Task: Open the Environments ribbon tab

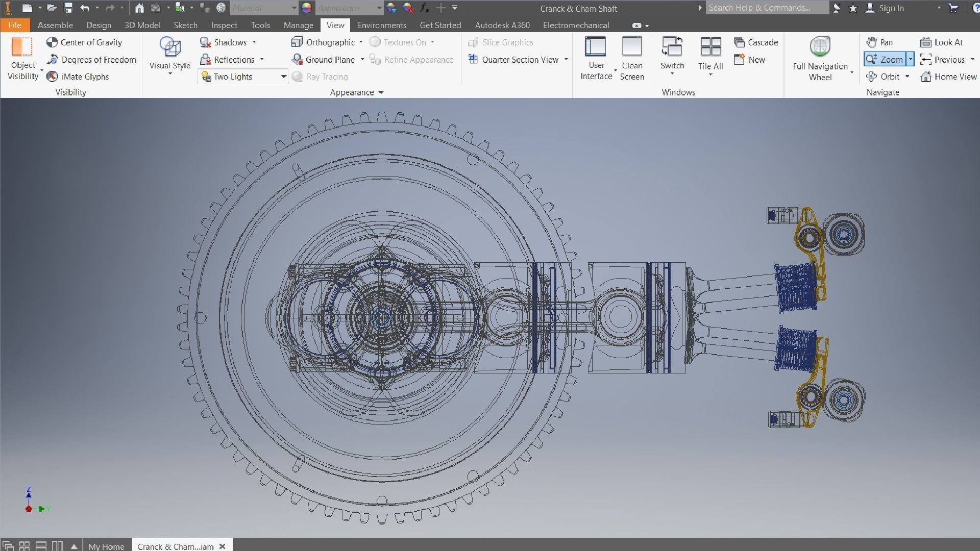Action: click(382, 25)
